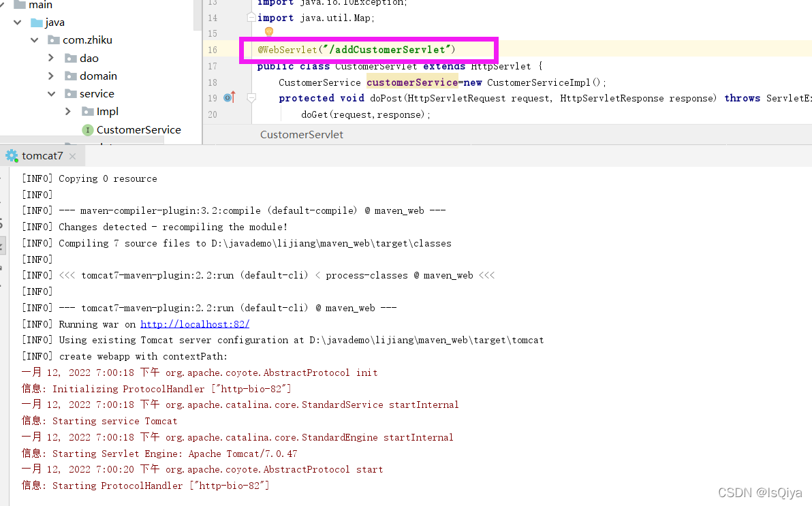This screenshot has height=506, width=812.
Task: Click the 'import java.util.Map;' line
Action: 316,18
